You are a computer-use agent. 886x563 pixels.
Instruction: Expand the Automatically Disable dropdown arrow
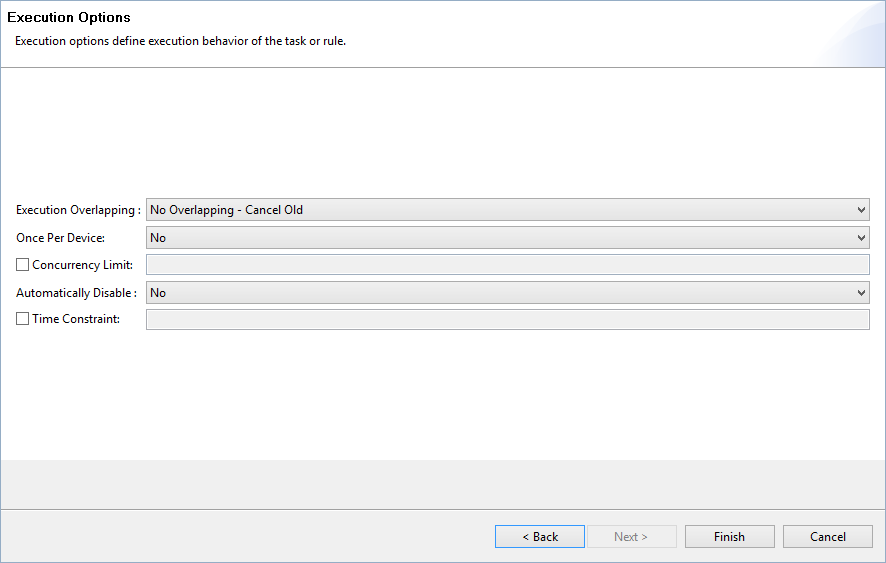pyautogui.click(x=861, y=293)
